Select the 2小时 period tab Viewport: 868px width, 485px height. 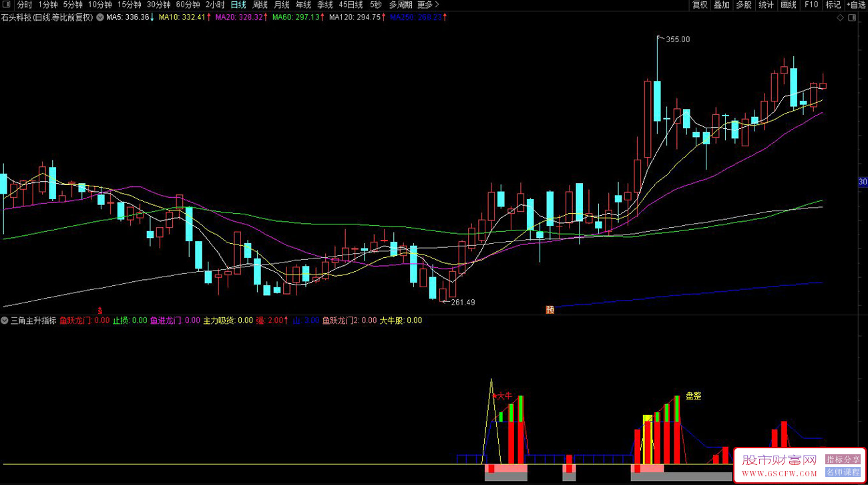coord(215,5)
